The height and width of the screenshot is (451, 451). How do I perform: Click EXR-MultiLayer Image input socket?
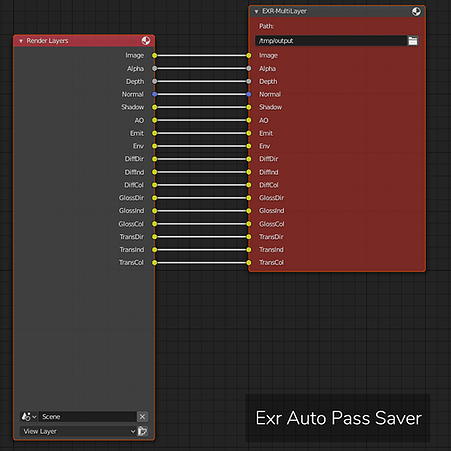click(249, 55)
